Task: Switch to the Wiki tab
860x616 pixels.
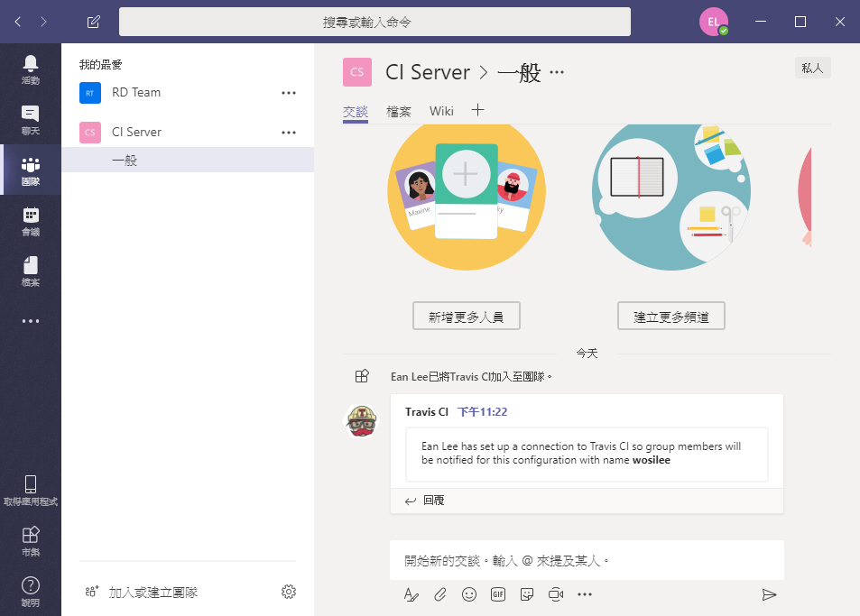Action: tap(441, 112)
